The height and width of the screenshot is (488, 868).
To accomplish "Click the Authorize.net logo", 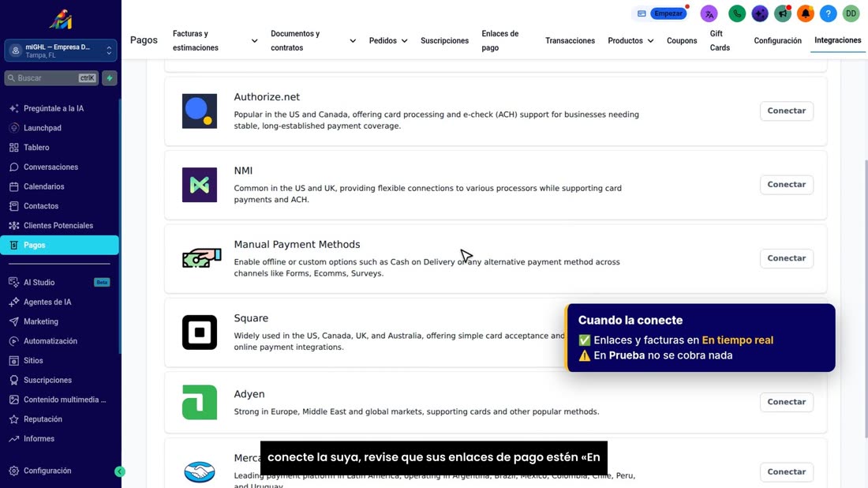I will coord(200,111).
